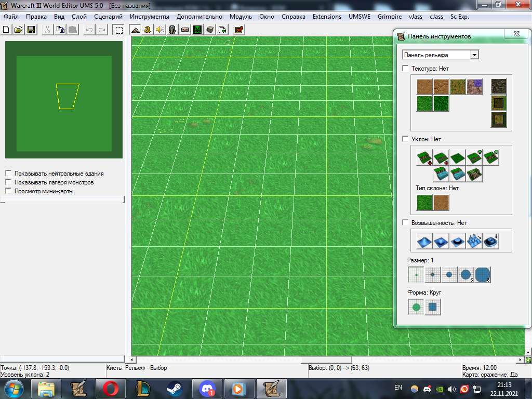Expand the Панель рельефа dropdown
This screenshot has width=532, height=399.
(474, 55)
